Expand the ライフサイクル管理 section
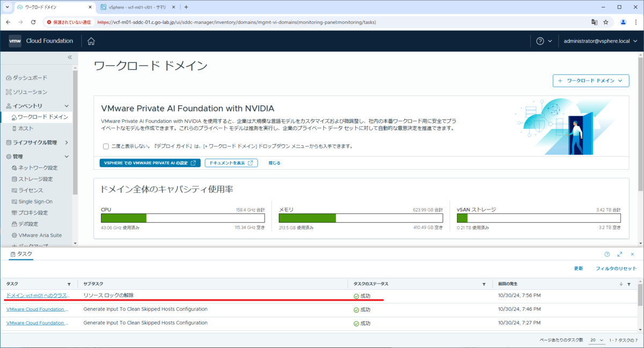 pyautogui.click(x=67, y=142)
